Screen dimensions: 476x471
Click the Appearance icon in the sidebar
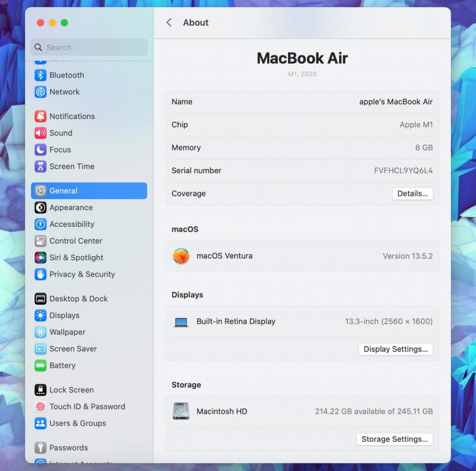[x=40, y=208]
